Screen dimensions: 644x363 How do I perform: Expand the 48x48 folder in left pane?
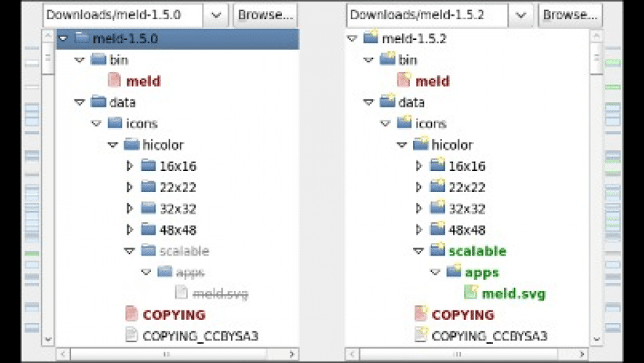click(x=130, y=230)
